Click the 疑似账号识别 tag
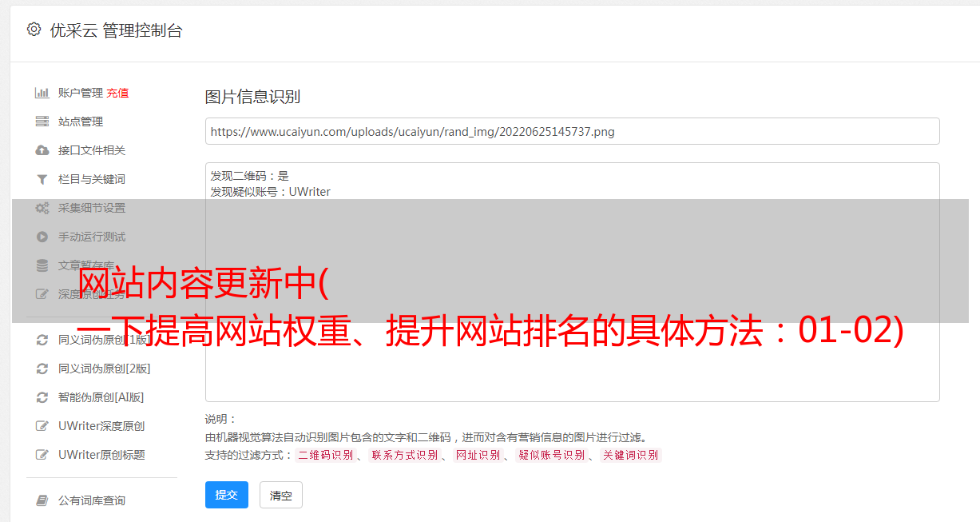Viewport: 980px width, 522px height. tap(551, 455)
